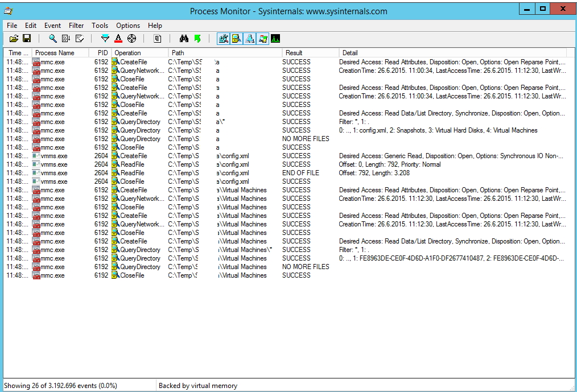Select detail 'Offset: 0, Length: 792, Priority: Normal'
The image size is (577, 392).
(390, 164)
